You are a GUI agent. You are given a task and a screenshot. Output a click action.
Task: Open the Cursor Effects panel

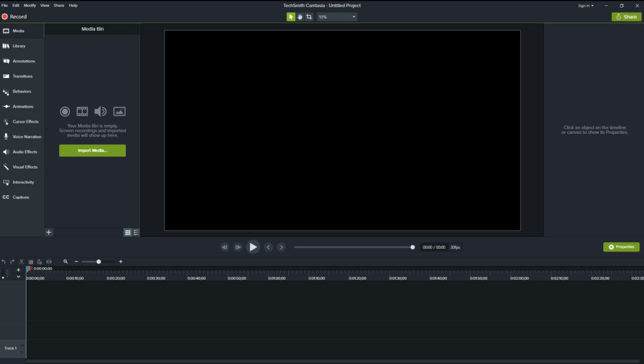(22, 122)
